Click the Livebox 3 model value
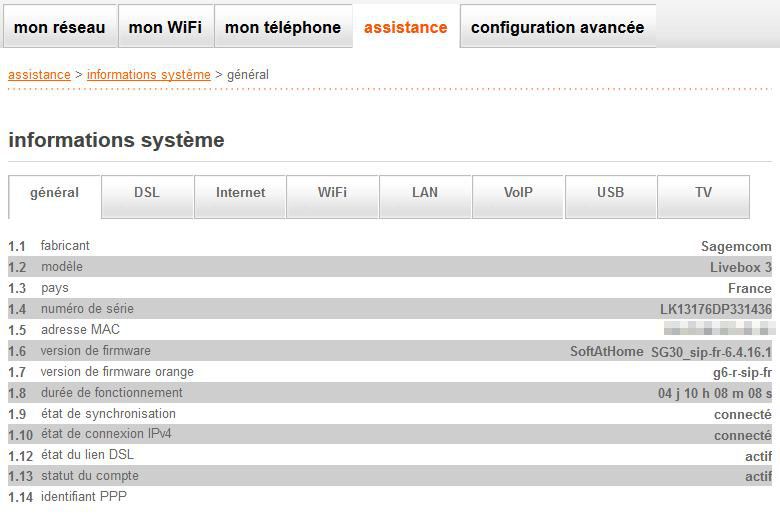Viewport: 780px width, 513px height. coord(741,268)
